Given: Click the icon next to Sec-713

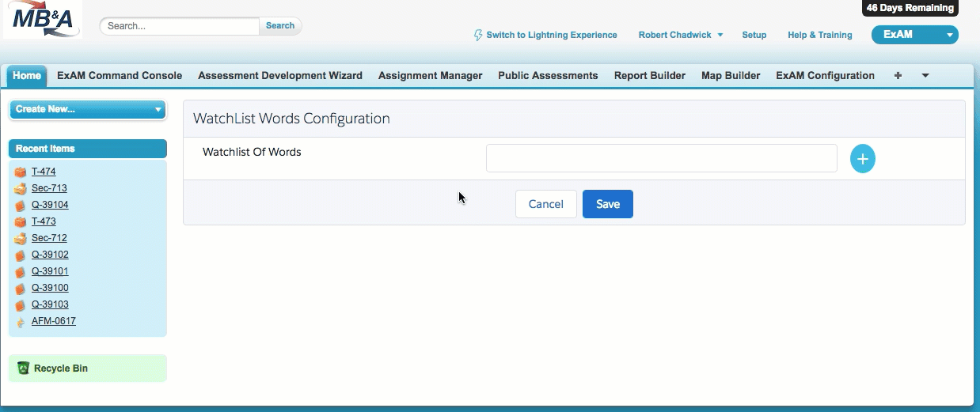Looking at the screenshot, I should [x=21, y=188].
